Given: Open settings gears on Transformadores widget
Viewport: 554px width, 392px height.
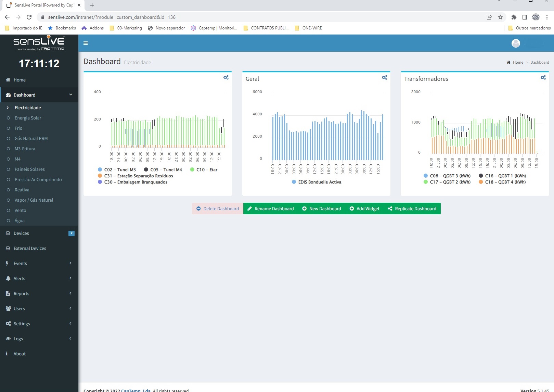Looking at the screenshot, I should (543, 78).
